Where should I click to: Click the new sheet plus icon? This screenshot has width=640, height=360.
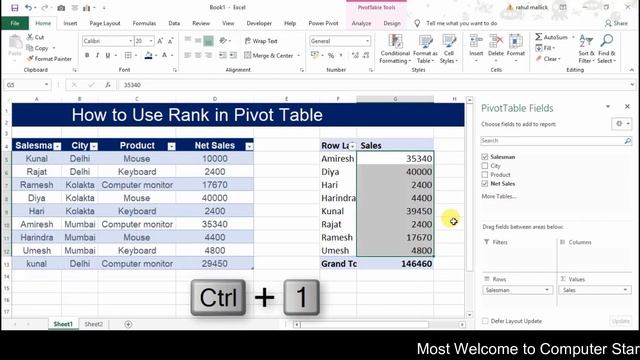(128, 324)
